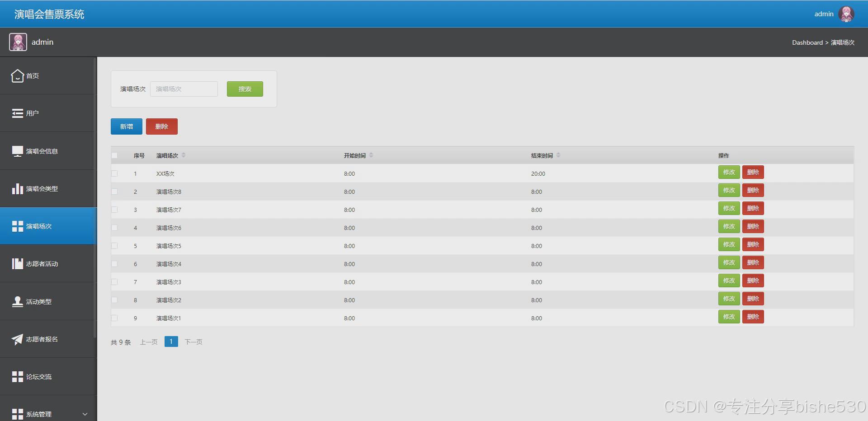The height and width of the screenshot is (421, 868).
Task: Click the admin avatar in the sidebar header
Action: pos(18,42)
